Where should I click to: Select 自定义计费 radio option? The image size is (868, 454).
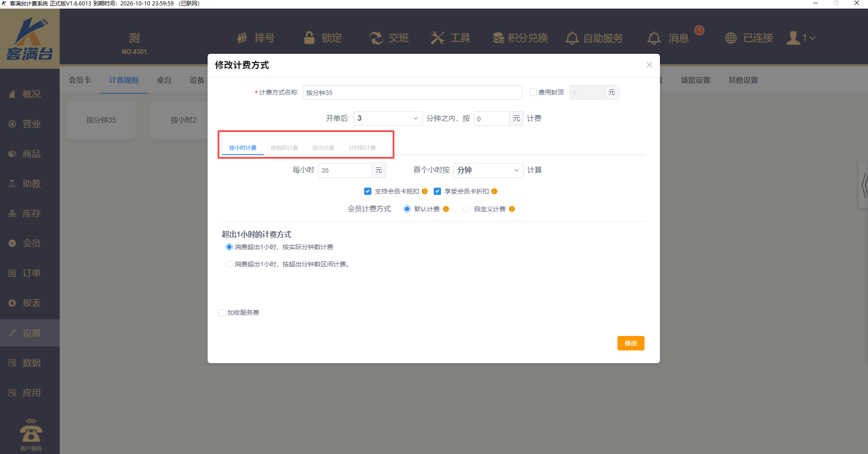coord(467,209)
